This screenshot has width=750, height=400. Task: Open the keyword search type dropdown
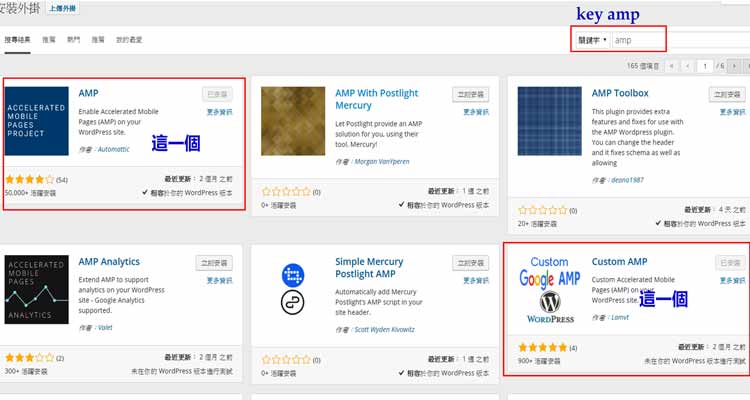592,40
